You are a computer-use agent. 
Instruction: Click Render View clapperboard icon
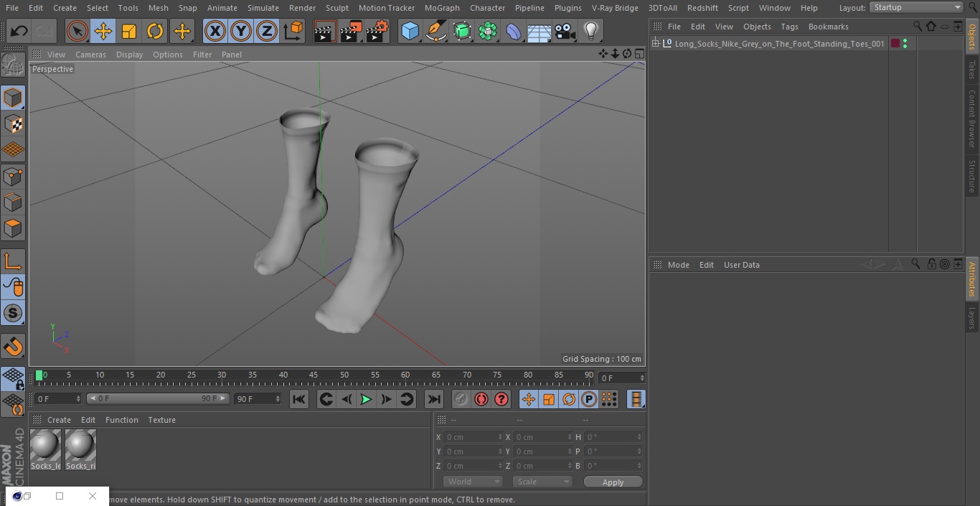point(325,31)
